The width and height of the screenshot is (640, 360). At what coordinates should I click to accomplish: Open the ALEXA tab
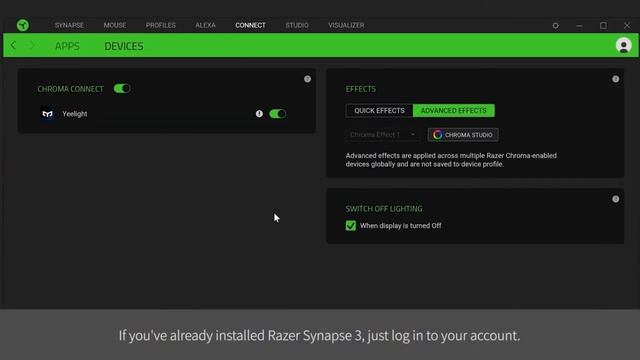click(205, 25)
